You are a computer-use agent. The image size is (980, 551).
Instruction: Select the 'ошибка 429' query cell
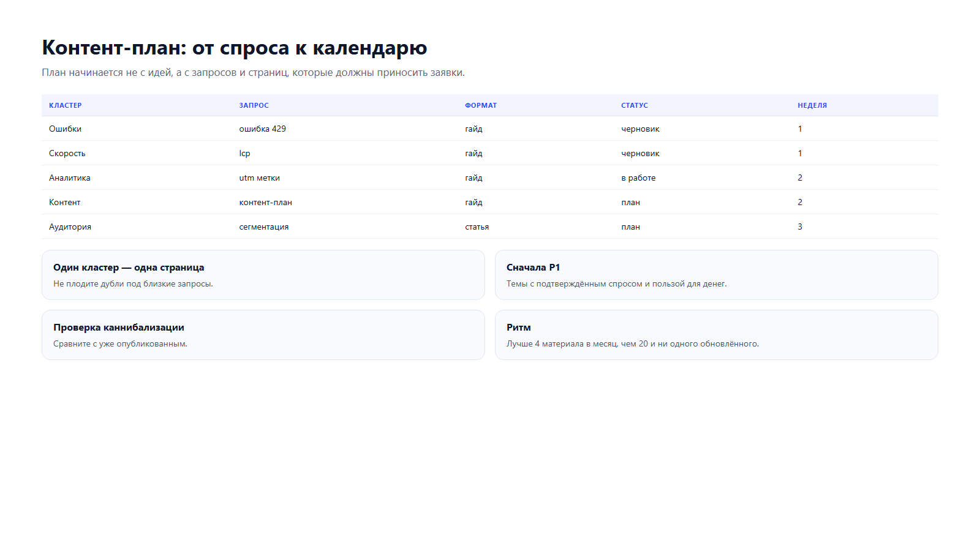pos(263,129)
